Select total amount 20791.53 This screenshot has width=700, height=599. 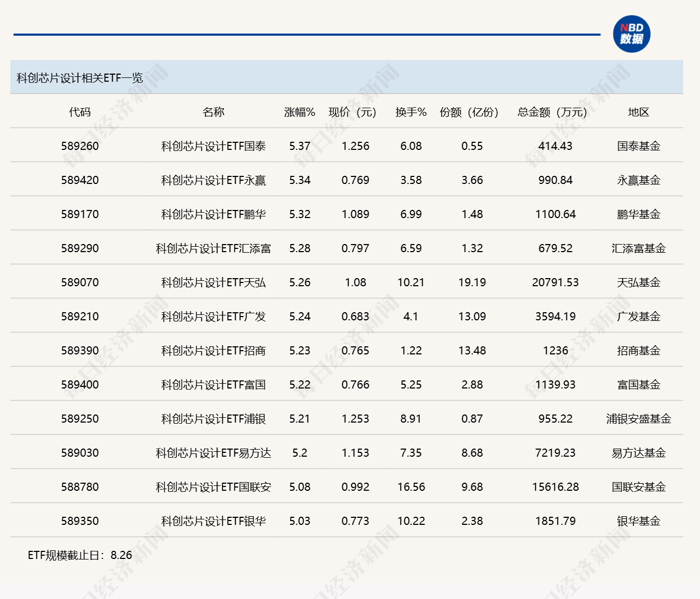(556, 282)
